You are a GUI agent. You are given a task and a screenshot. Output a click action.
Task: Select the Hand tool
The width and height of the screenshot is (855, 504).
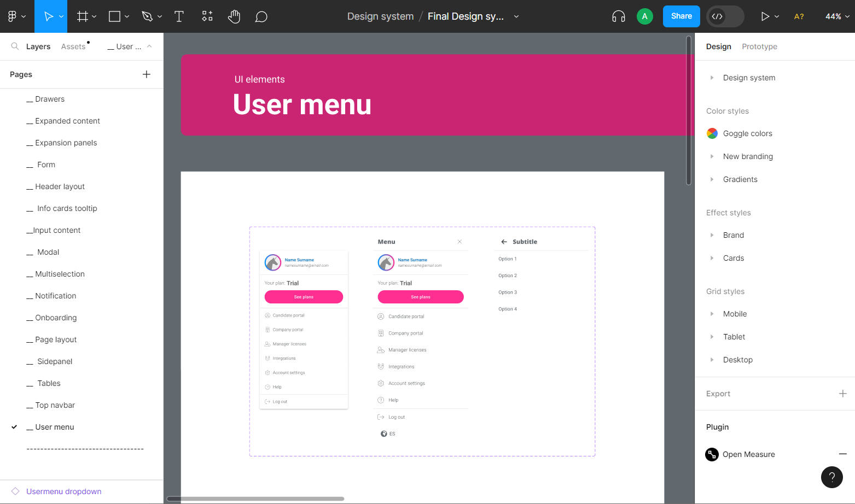tap(234, 16)
